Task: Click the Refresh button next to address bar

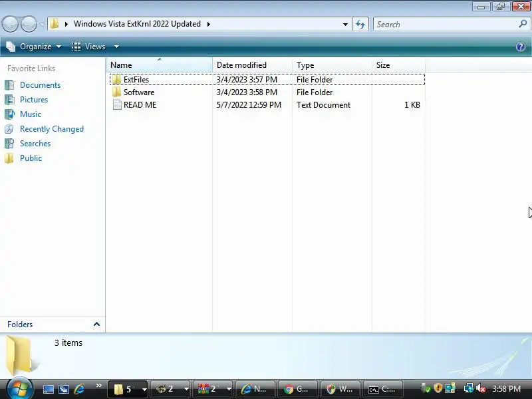Action: pos(360,24)
